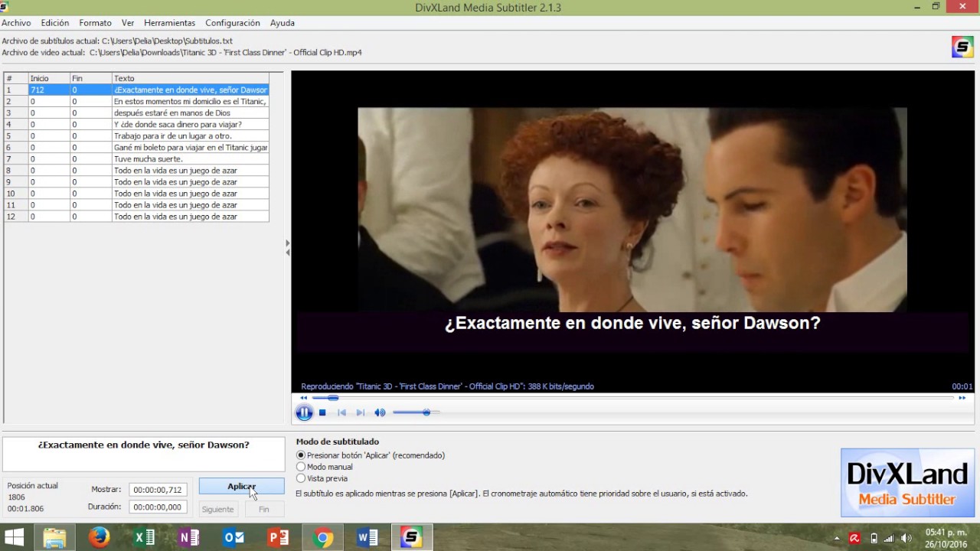Open OneNote from the taskbar

[x=188, y=538]
